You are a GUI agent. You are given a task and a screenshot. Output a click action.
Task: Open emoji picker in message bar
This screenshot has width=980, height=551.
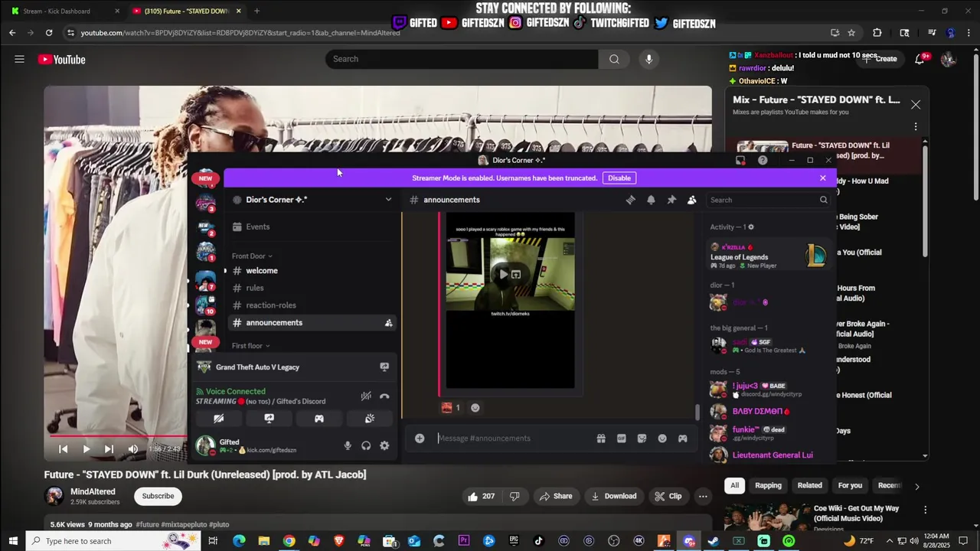click(662, 439)
